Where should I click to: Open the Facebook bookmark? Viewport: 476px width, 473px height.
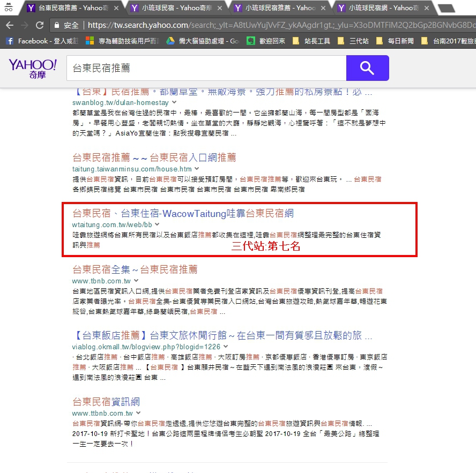(42, 41)
